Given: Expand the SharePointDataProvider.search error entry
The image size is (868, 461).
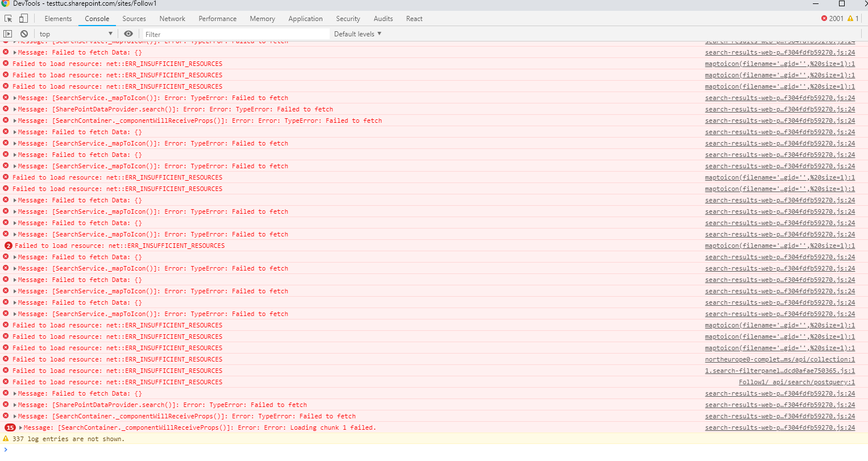Looking at the screenshot, I should (x=14, y=109).
